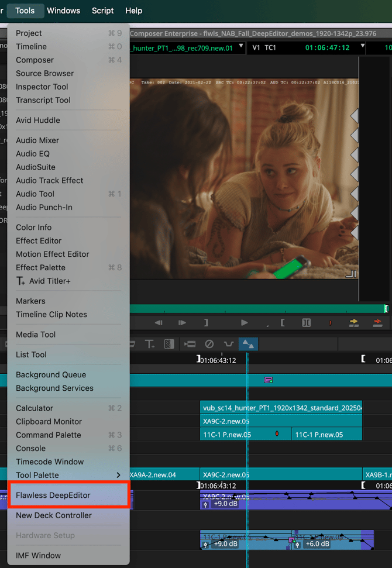Click the Play button under the viewer

244,322
